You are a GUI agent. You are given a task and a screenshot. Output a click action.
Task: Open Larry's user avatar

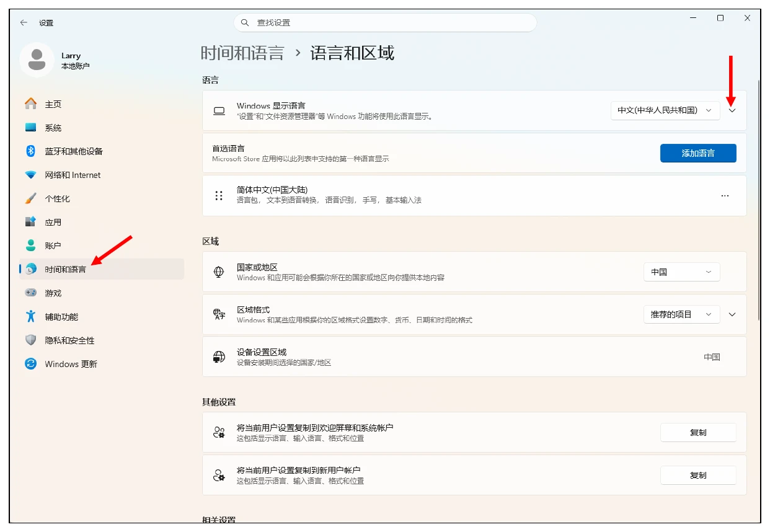click(37, 60)
